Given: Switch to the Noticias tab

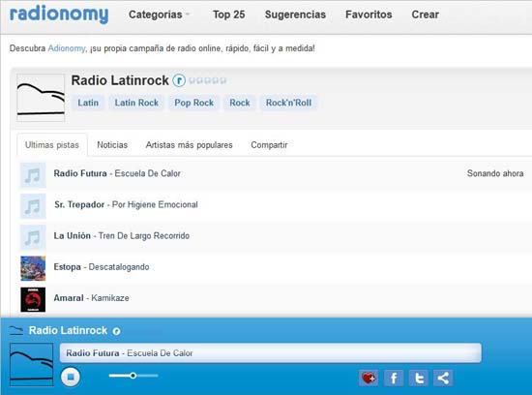Looking at the screenshot, I should pos(112,145).
